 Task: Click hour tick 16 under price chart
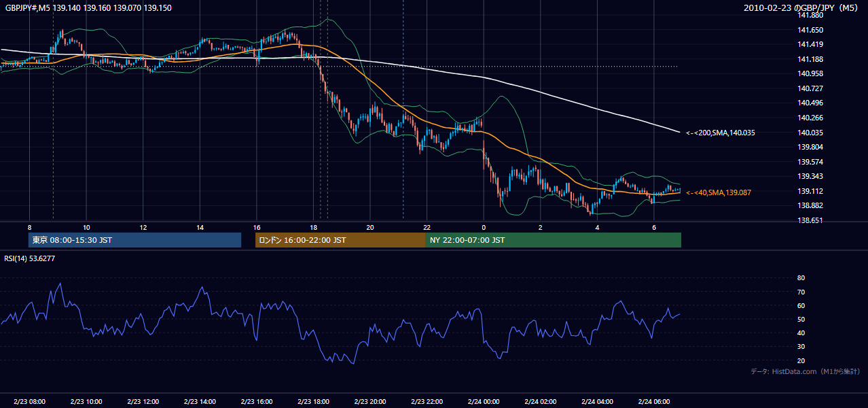tap(256, 227)
